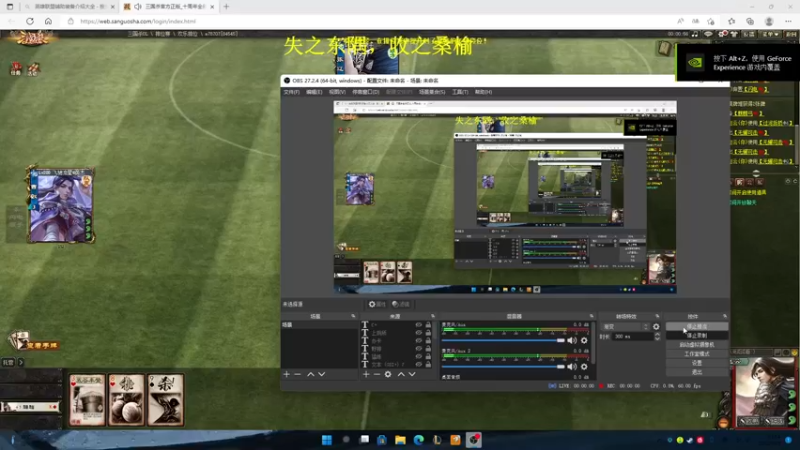Pop out the Controls dock panel

point(724,316)
